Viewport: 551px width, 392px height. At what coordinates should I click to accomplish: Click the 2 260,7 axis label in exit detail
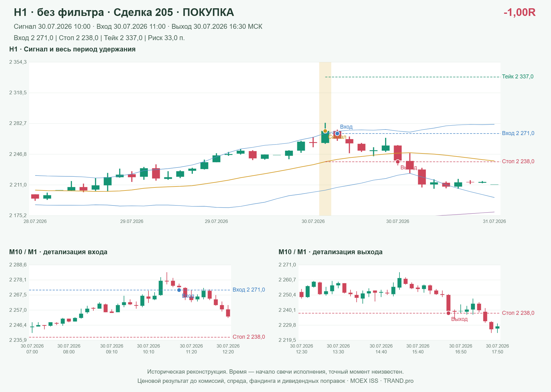287,280
